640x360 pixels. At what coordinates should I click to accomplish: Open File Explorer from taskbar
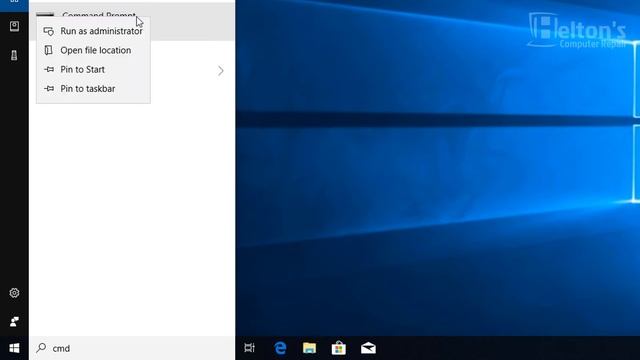pyautogui.click(x=309, y=348)
